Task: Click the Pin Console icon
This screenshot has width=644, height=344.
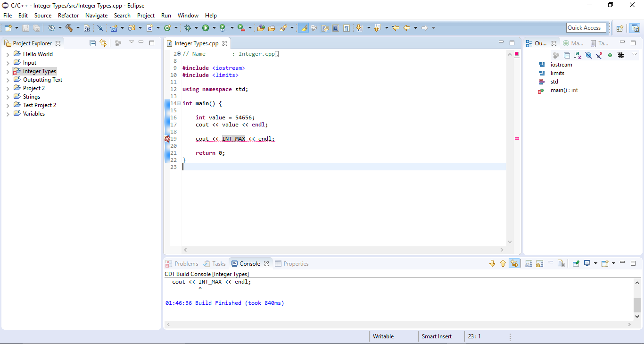Action: [576, 264]
